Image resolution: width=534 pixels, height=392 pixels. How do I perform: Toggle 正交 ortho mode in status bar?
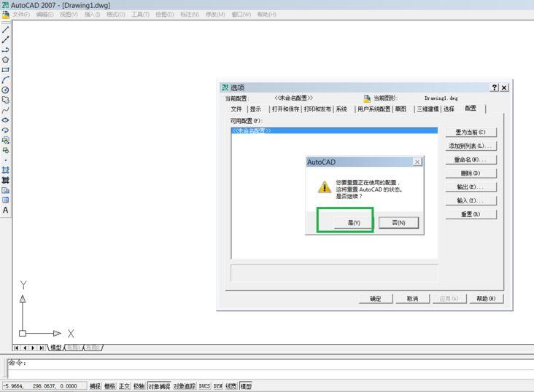coord(124,386)
